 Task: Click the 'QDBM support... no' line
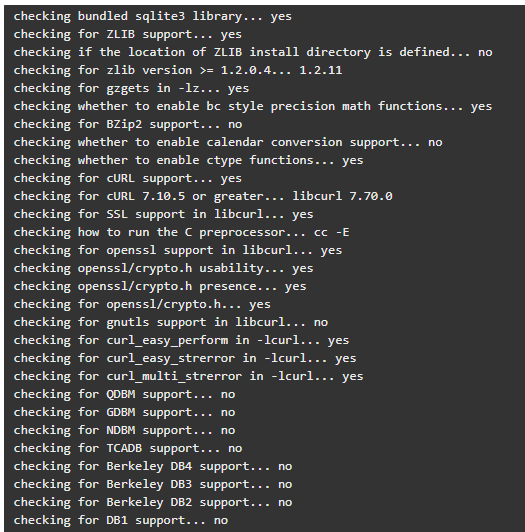point(124,394)
